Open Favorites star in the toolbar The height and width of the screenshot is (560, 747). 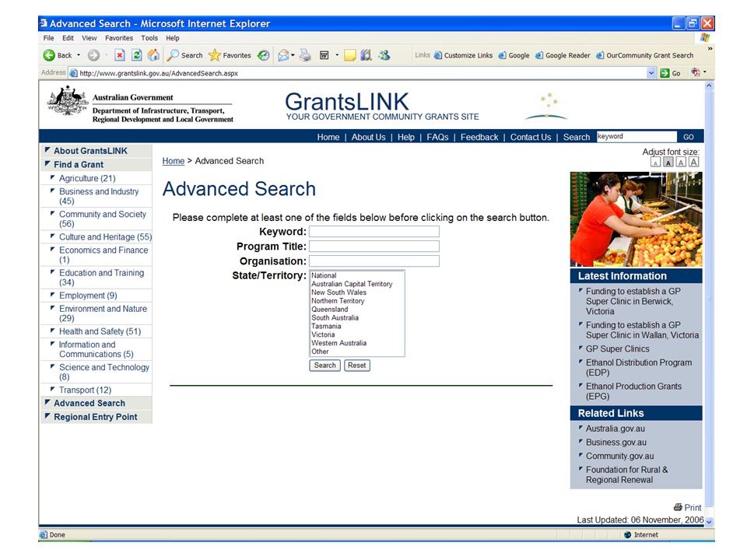(215, 55)
